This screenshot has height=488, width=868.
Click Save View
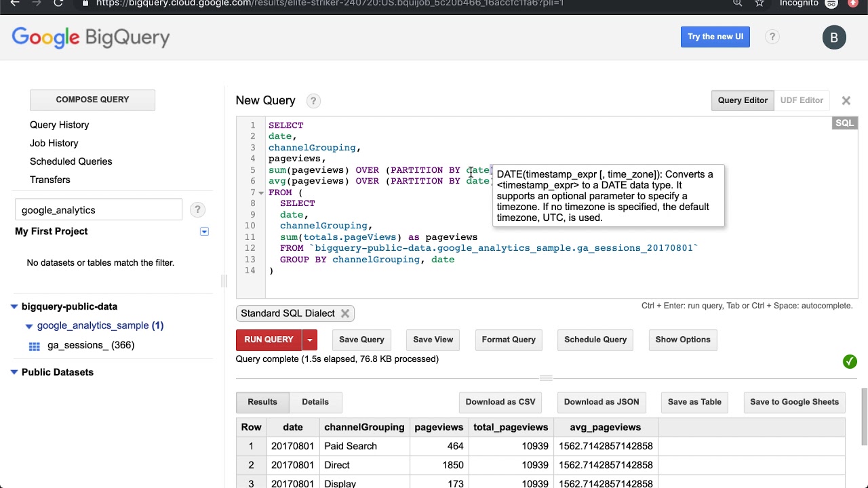click(x=433, y=340)
